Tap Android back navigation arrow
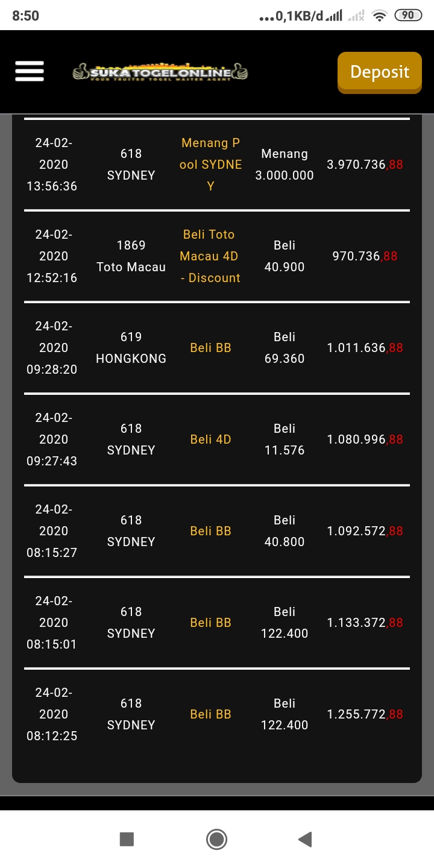This screenshot has width=434, height=868. pos(305,839)
